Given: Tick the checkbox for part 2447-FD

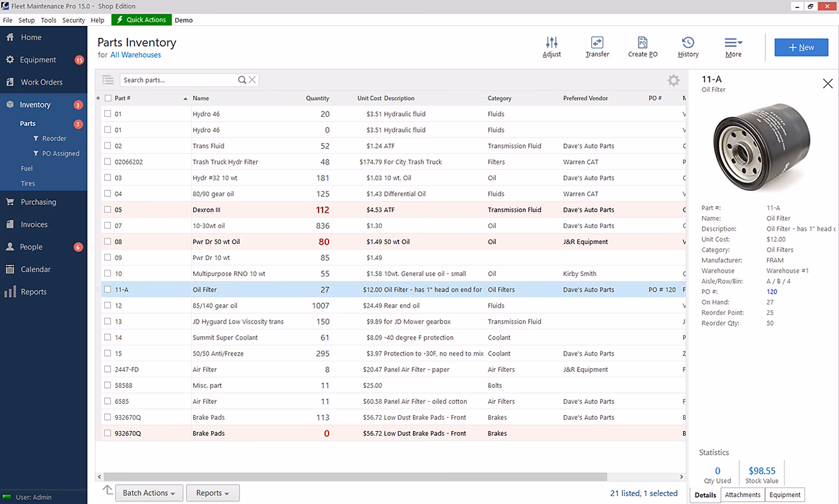Looking at the screenshot, I should point(108,369).
